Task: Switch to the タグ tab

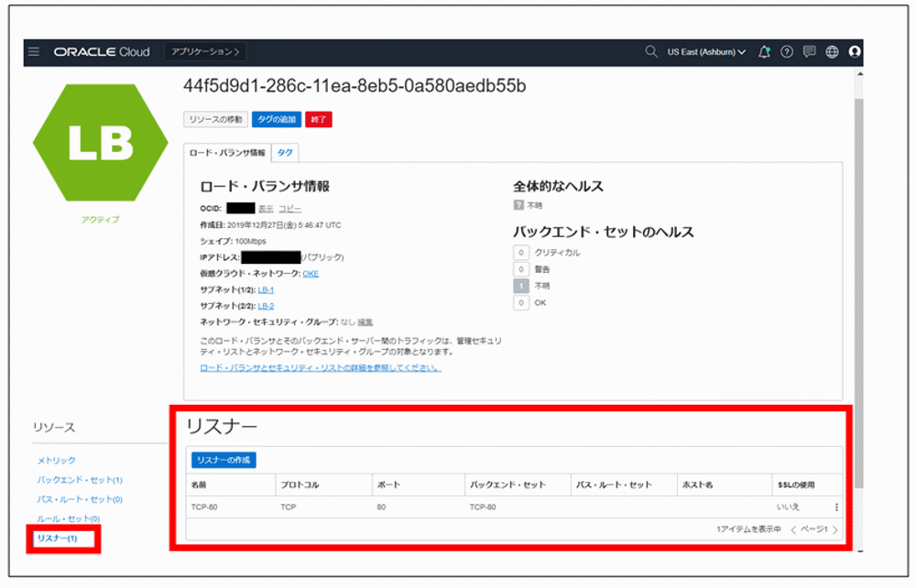Action: click(x=285, y=152)
